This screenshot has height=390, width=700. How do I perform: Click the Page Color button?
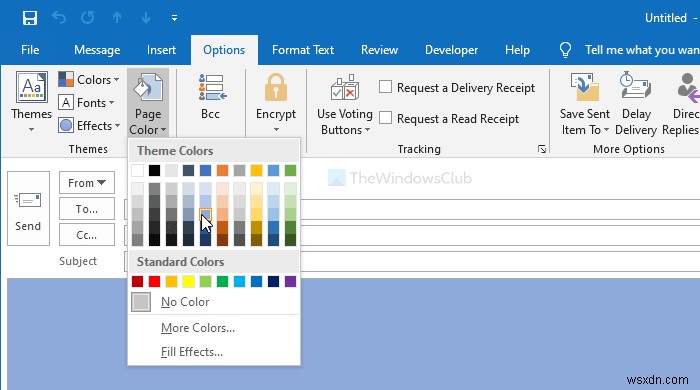pos(148,103)
